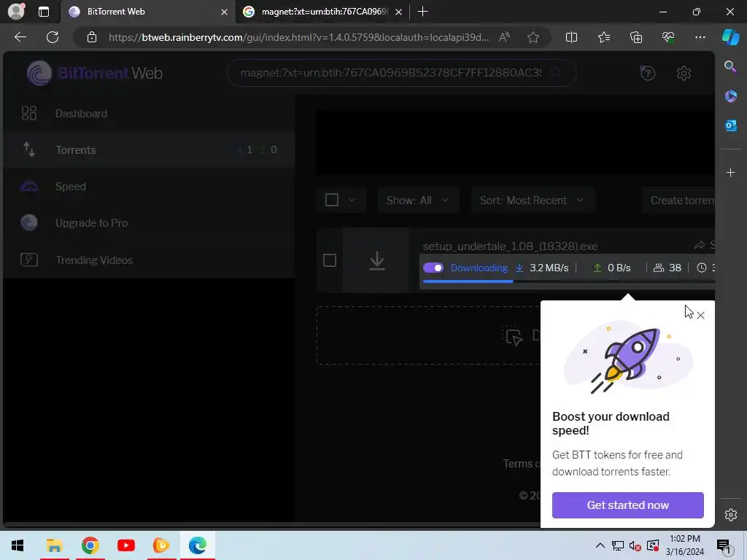Click the peers count icon showing 38
The image size is (747, 560).
tap(659, 268)
